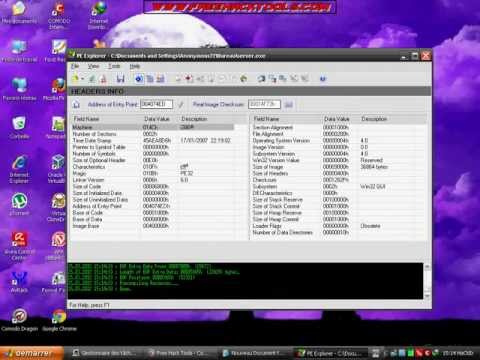This screenshot has width=480, height=360.
Task: Open the File menu
Action: [x=75, y=66]
